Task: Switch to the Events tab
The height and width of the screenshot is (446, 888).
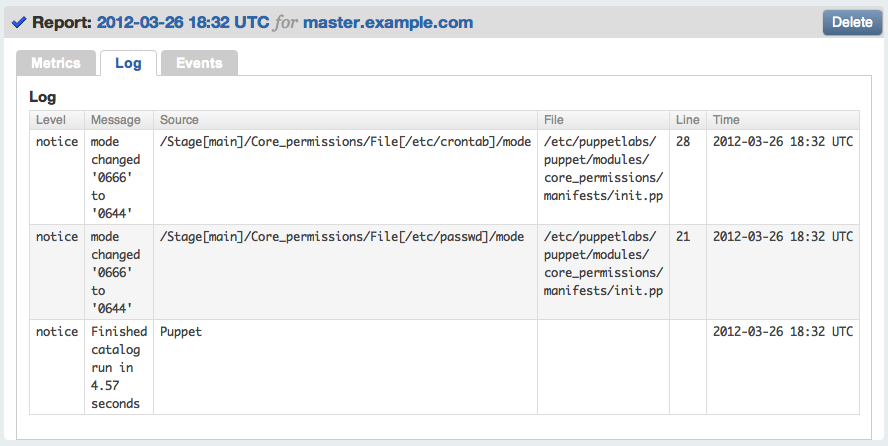Action: pos(199,63)
